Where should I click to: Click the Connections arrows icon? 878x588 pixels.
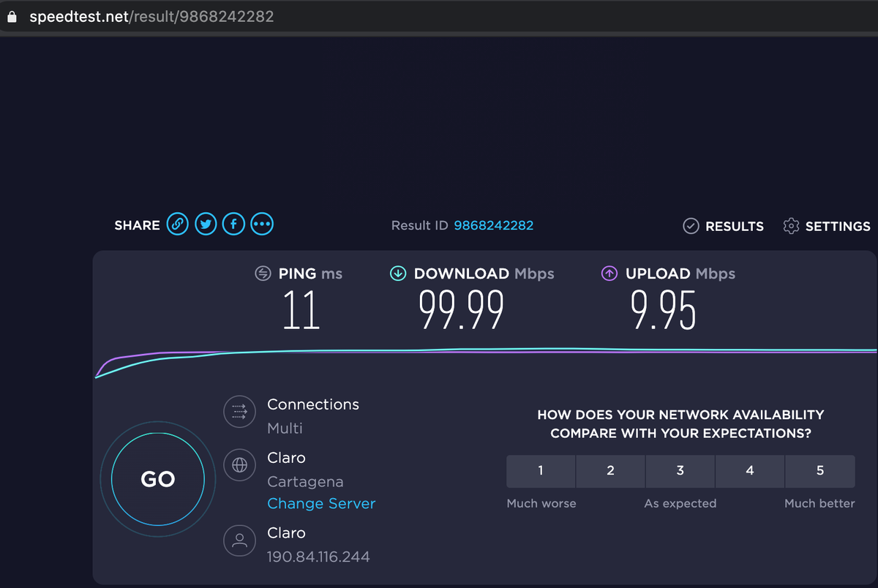click(239, 412)
